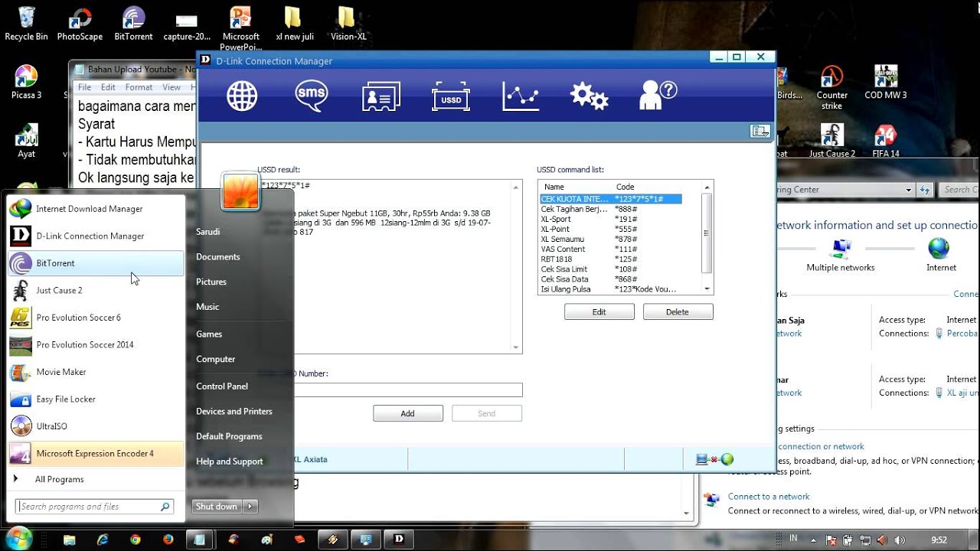Open Picasa 3 desktop icon
The width and height of the screenshot is (980, 551).
[x=26, y=82]
